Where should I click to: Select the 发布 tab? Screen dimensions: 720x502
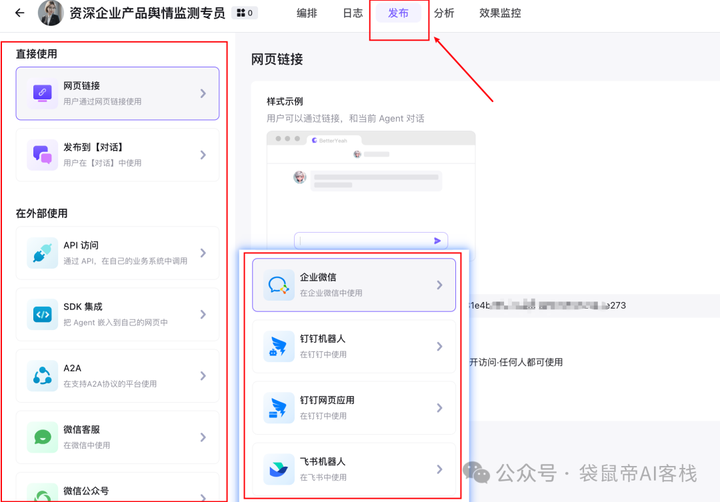[x=398, y=13]
